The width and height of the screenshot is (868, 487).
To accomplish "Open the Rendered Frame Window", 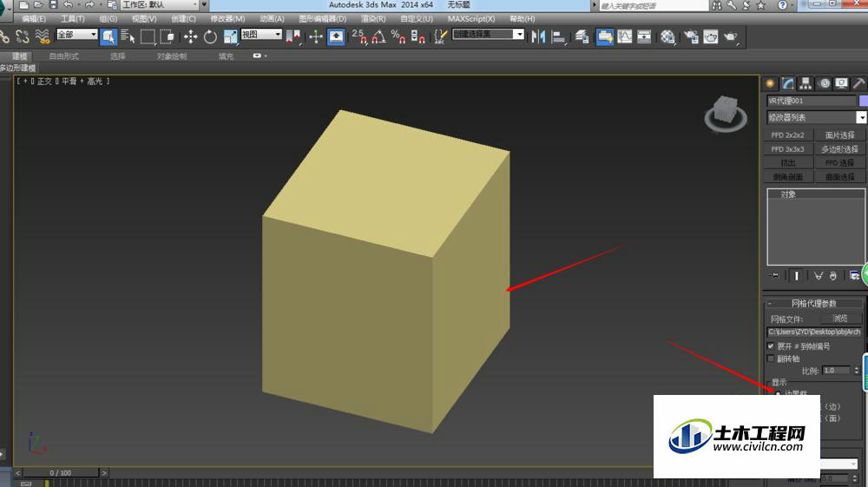I will click(711, 37).
